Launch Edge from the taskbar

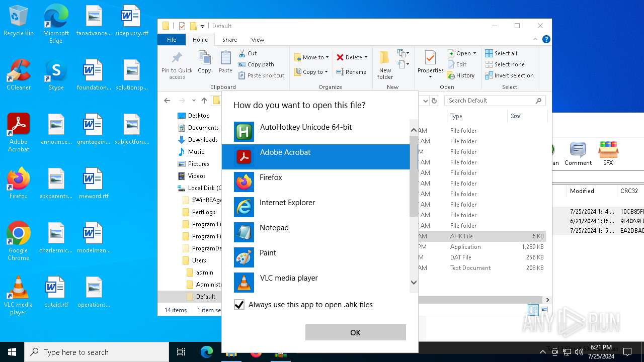[207, 352]
